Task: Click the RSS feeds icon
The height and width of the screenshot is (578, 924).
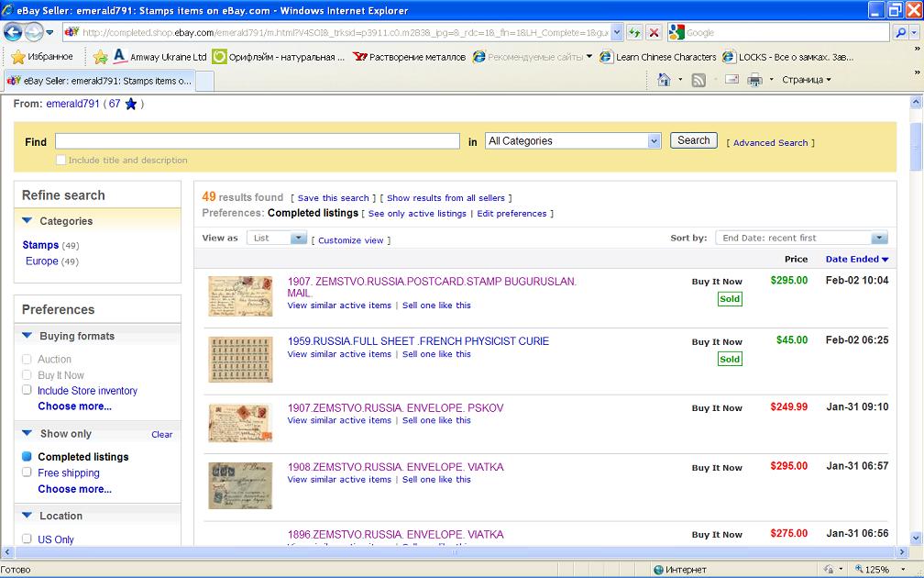Action: click(698, 79)
